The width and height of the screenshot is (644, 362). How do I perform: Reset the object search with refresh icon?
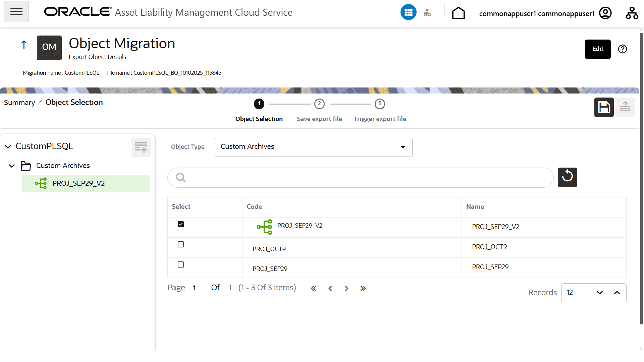(567, 177)
